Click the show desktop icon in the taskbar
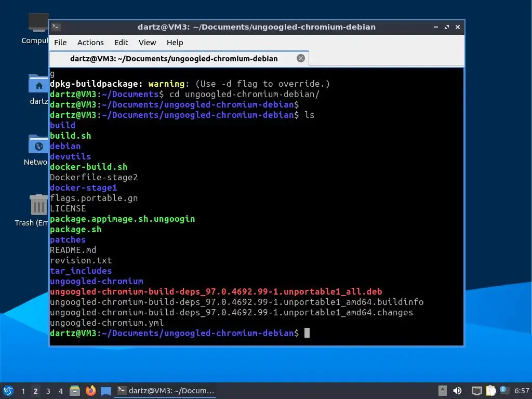 tap(106, 391)
